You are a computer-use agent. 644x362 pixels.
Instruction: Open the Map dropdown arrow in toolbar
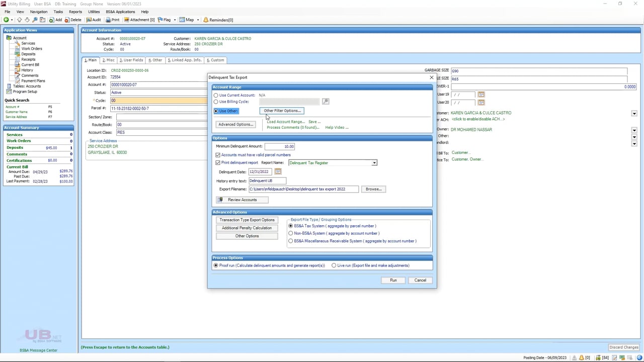pos(198,20)
